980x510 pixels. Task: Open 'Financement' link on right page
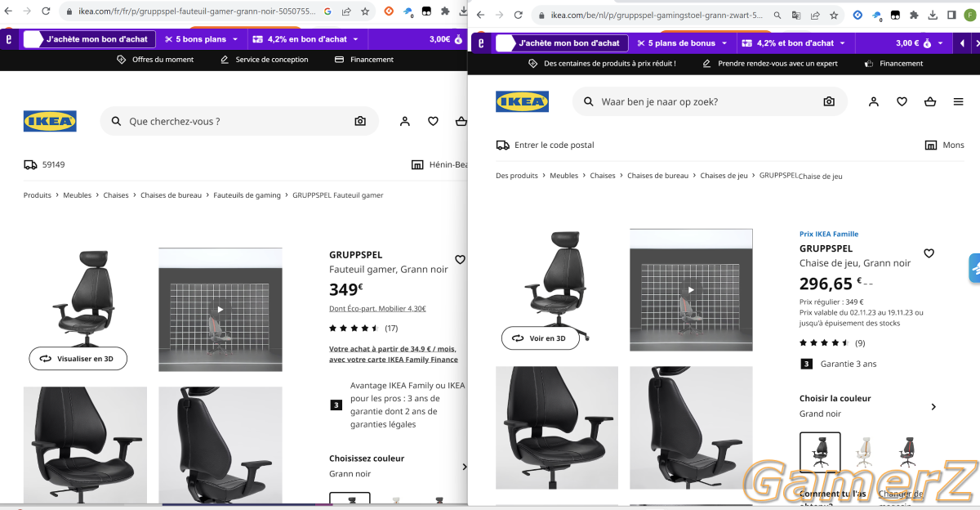point(893,63)
